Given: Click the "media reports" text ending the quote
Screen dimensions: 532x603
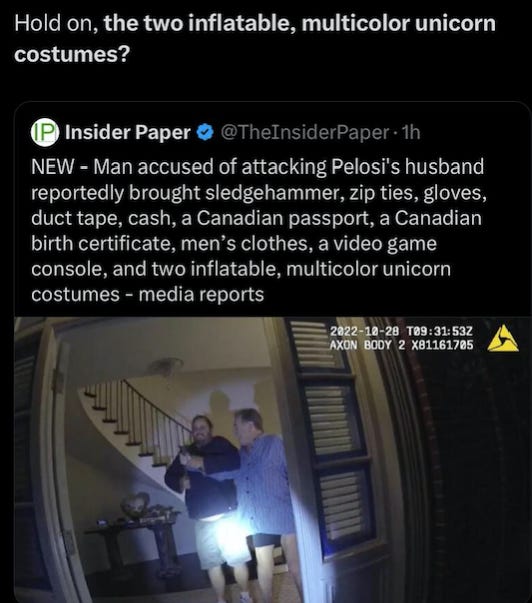Looking at the screenshot, I should (x=201, y=295).
